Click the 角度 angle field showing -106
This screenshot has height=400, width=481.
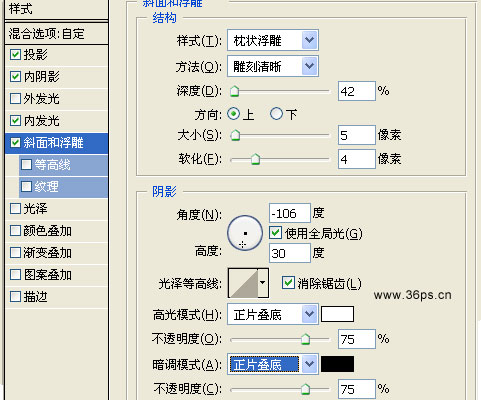[290, 213]
